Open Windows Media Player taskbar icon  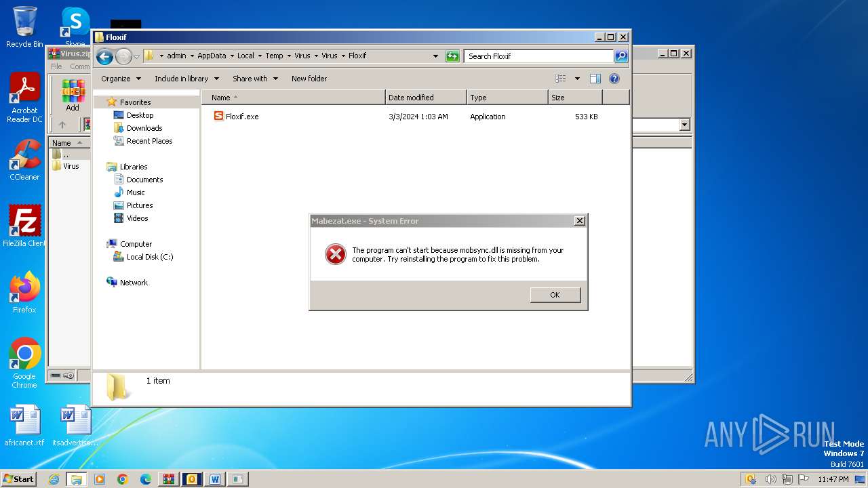point(100,479)
